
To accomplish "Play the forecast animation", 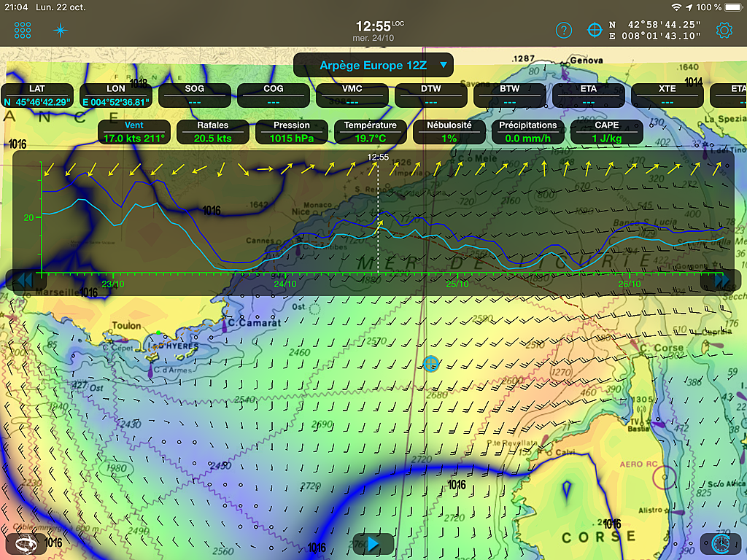I will click(373, 544).
